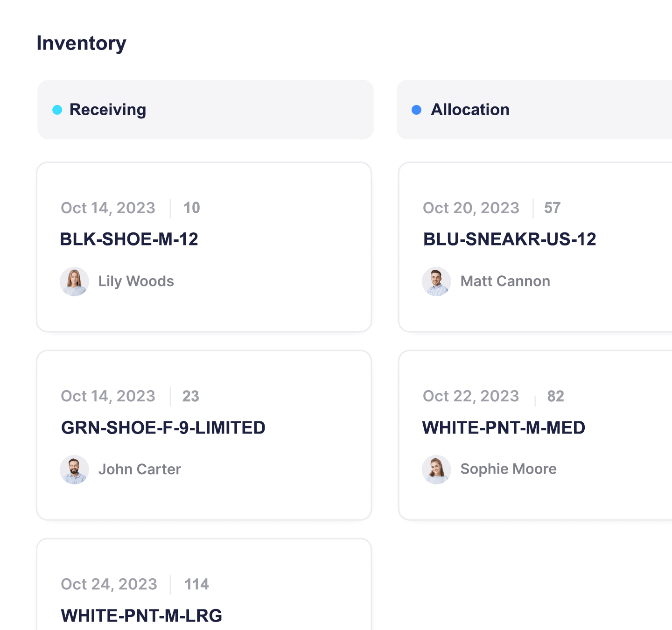Select the name label Lily Woods

point(136,281)
